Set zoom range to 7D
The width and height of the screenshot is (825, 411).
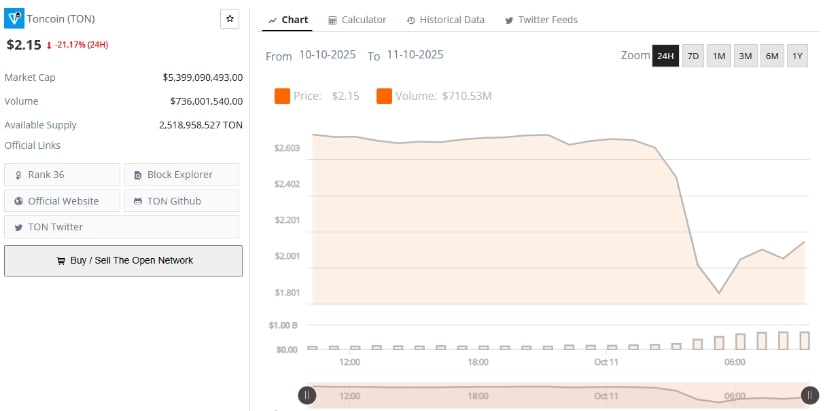693,56
